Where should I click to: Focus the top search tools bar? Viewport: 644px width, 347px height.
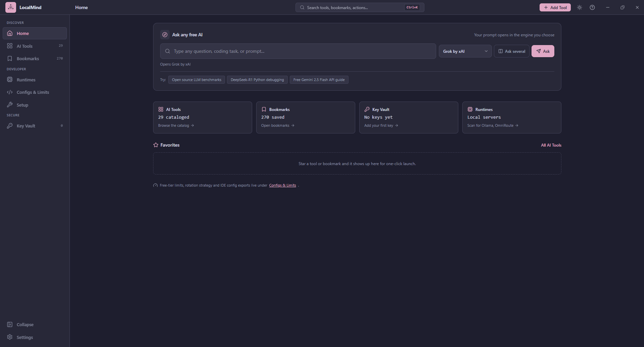(x=360, y=7)
